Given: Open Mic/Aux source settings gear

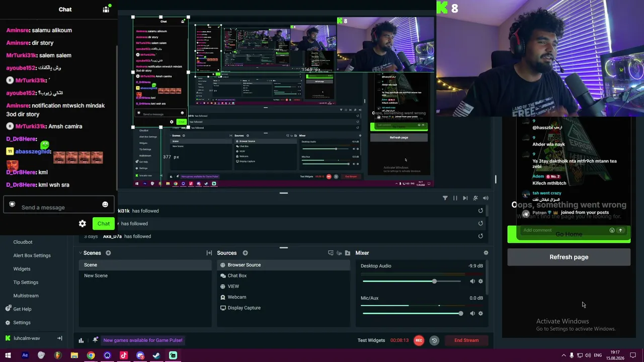Looking at the screenshot, I should [x=480, y=313].
